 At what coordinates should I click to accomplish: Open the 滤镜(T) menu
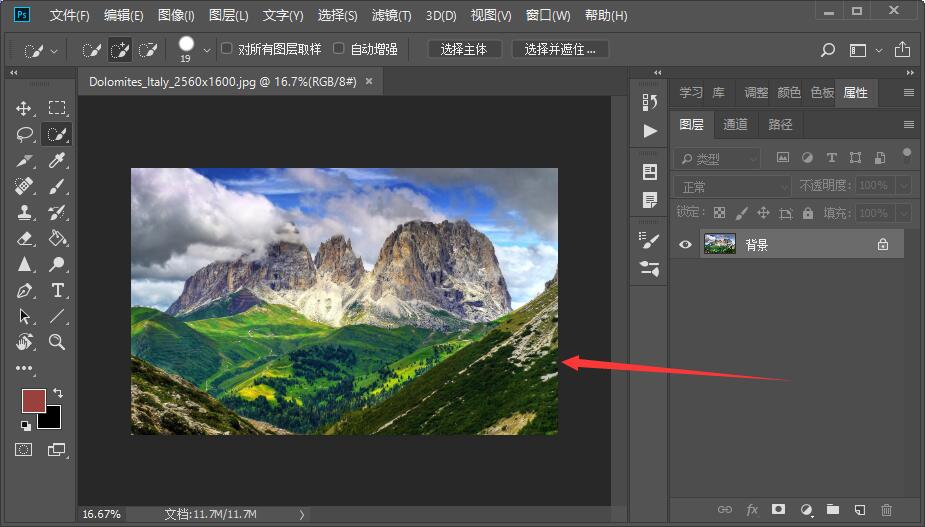pos(391,15)
